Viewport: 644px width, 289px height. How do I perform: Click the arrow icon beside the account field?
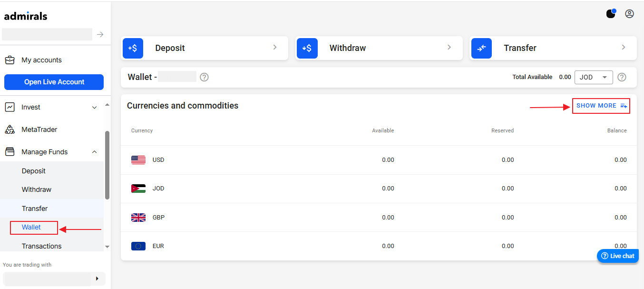(x=100, y=34)
